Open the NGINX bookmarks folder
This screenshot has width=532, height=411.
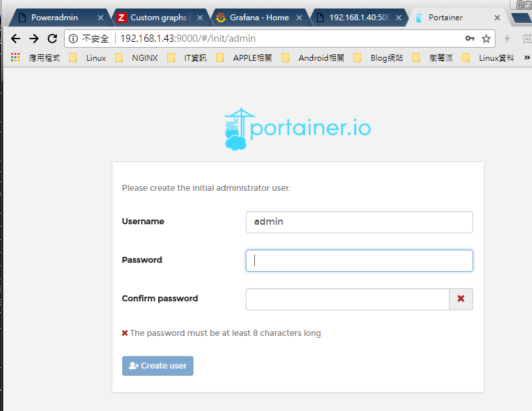[137, 58]
